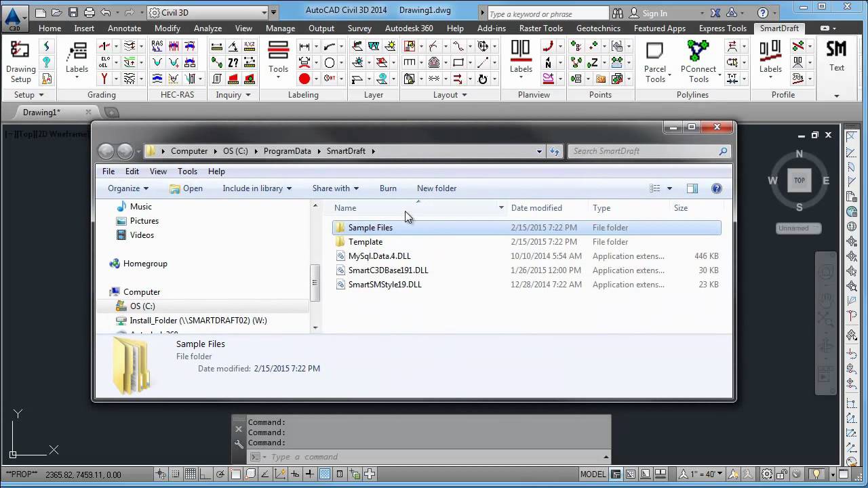Click the Search SmartDraft input field
Image resolution: width=868 pixels, height=488 pixels.
[644, 151]
